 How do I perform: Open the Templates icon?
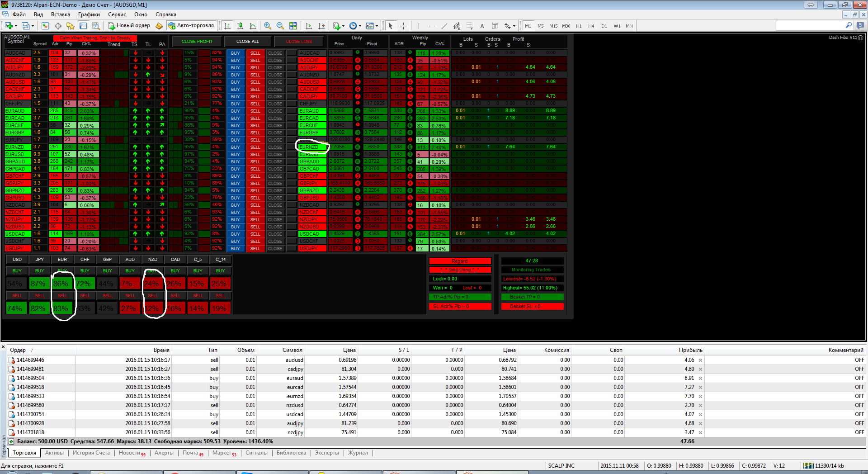(370, 26)
